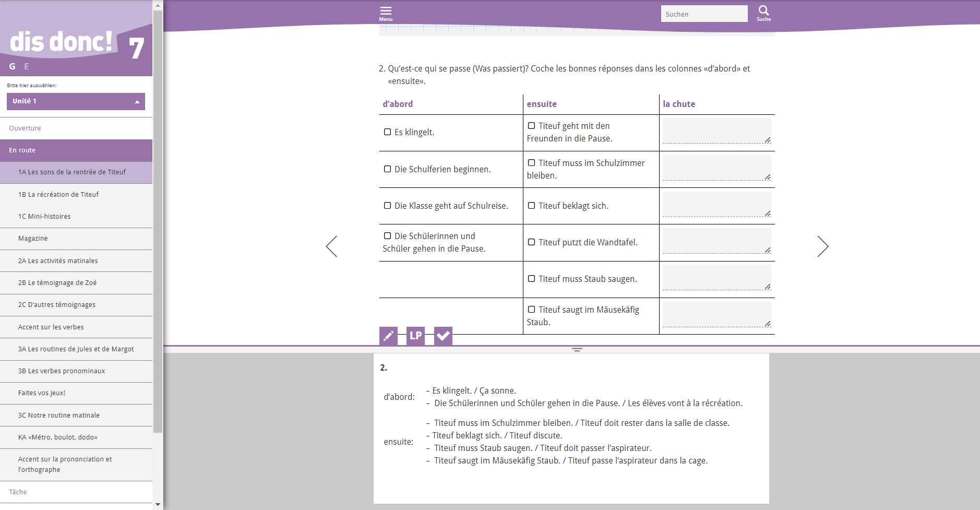Viewport: 980px width, 510px height.
Task: Click the checkmark verify answers icon
Action: click(x=443, y=336)
